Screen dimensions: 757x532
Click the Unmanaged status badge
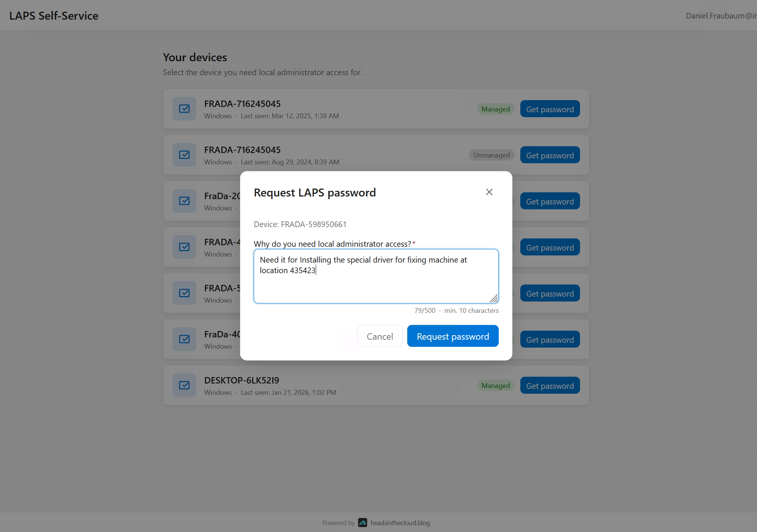click(x=491, y=155)
